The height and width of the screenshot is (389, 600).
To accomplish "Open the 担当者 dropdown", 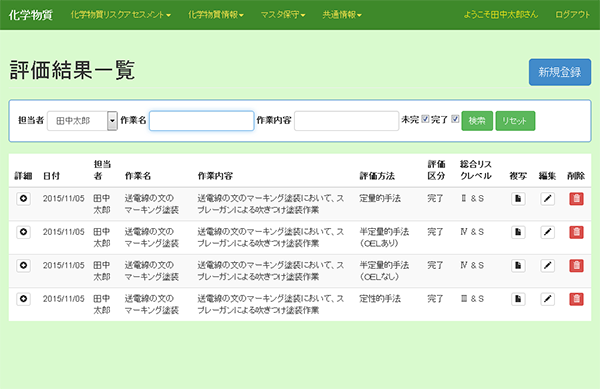I will (82, 121).
